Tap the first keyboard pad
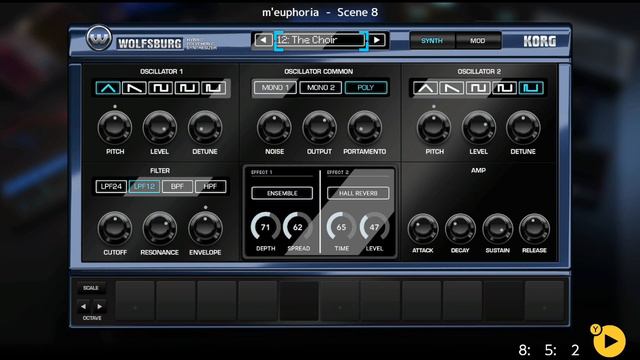 point(135,300)
